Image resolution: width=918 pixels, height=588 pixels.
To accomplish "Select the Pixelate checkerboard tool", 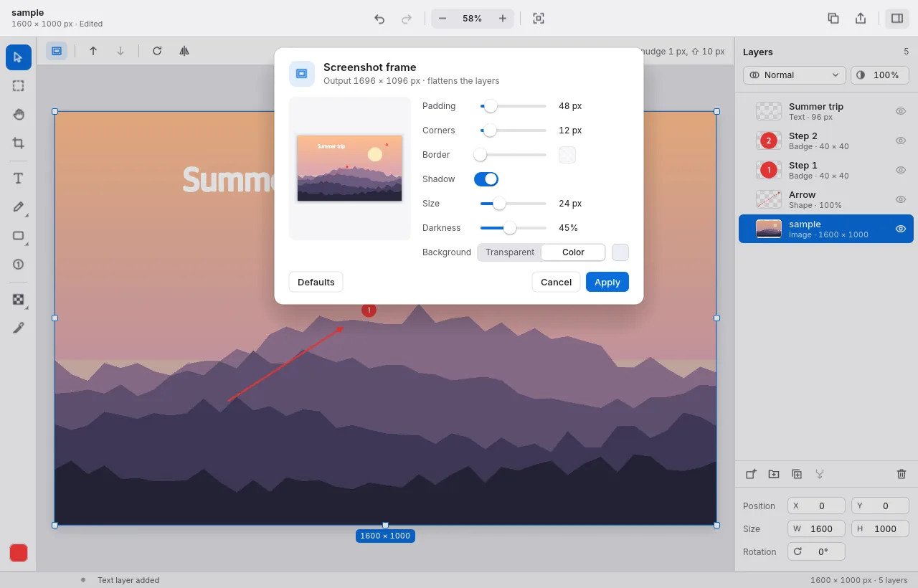I will click(x=19, y=300).
